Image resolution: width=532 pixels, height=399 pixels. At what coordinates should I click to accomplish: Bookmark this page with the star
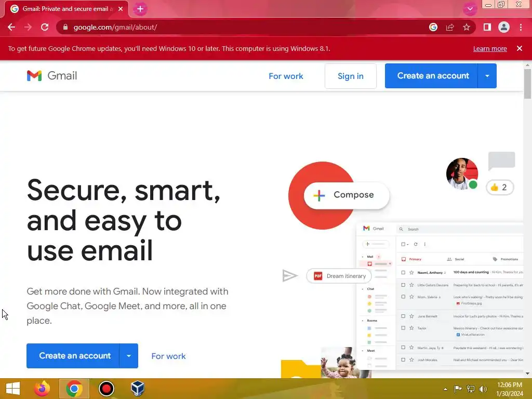coord(467,27)
